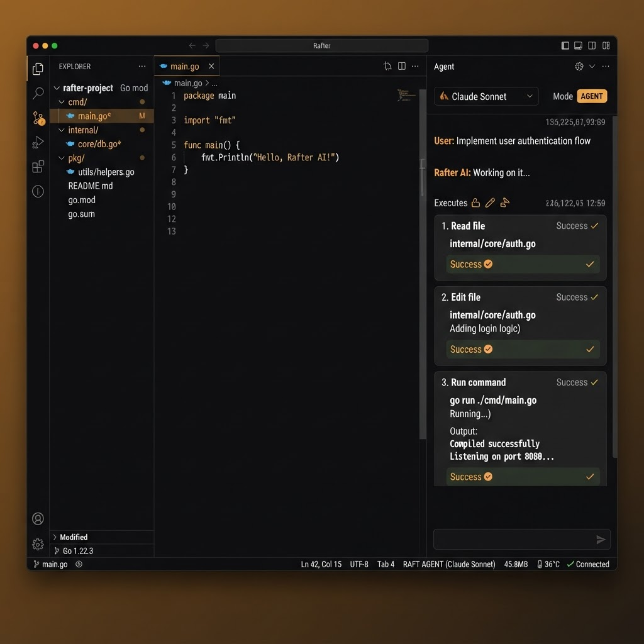The width and height of the screenshot is (644, 644).
Task: Click the Success bar under Run command
Action: [x=523, y=477]
